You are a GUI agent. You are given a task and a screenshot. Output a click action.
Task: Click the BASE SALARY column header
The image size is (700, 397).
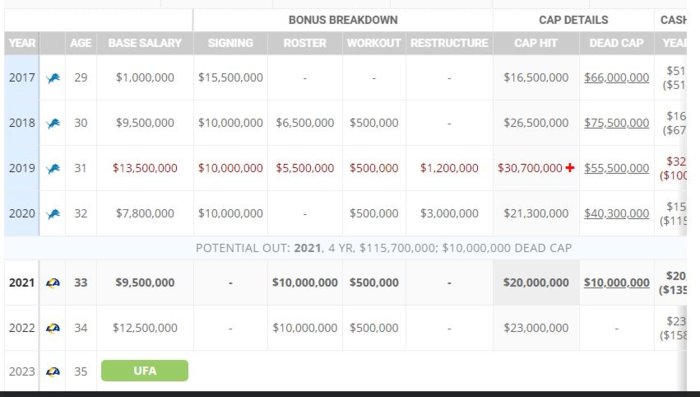145,43
